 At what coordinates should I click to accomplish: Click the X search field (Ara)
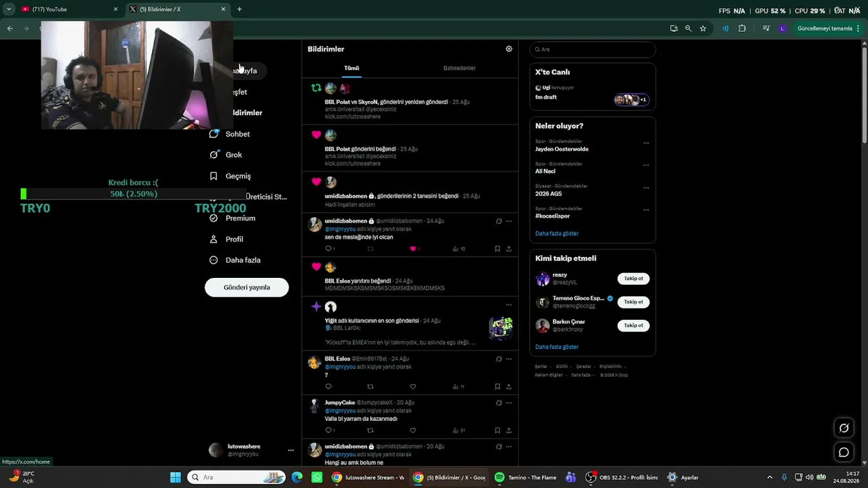click(x=593, y=49)
